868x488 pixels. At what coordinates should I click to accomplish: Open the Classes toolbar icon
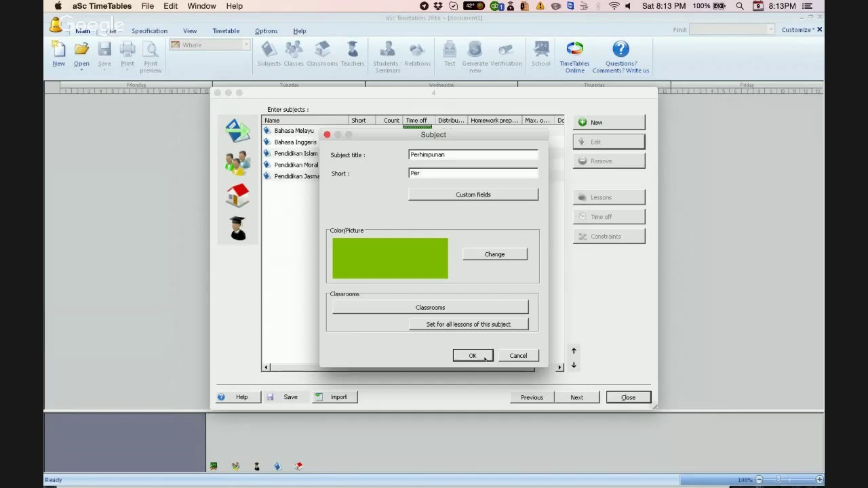294,54
